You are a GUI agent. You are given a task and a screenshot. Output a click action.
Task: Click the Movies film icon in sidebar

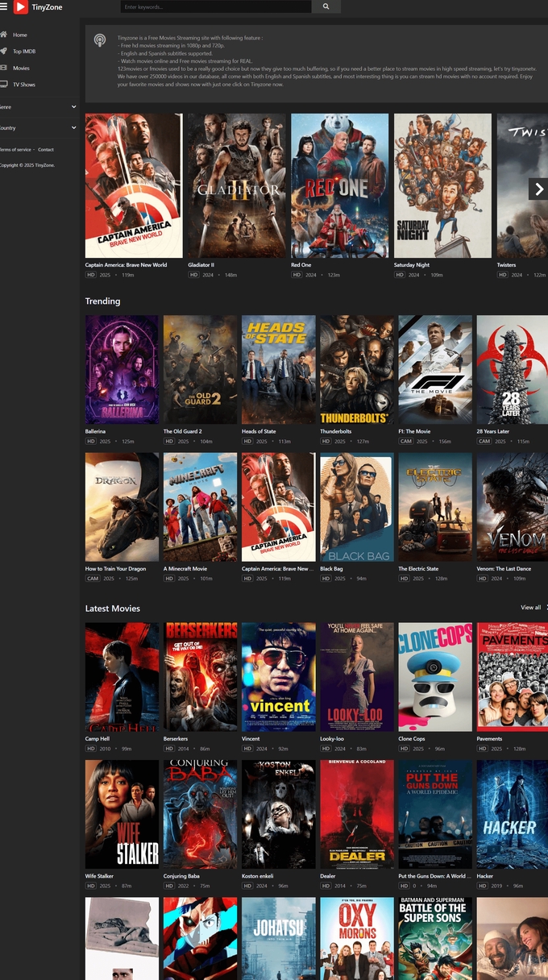tap(4, 68)
